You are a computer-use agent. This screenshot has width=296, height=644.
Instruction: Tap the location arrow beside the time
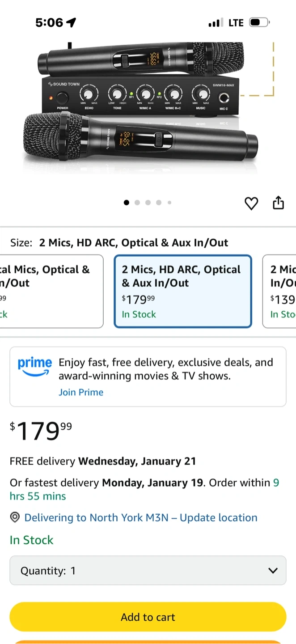coord(71,22)
